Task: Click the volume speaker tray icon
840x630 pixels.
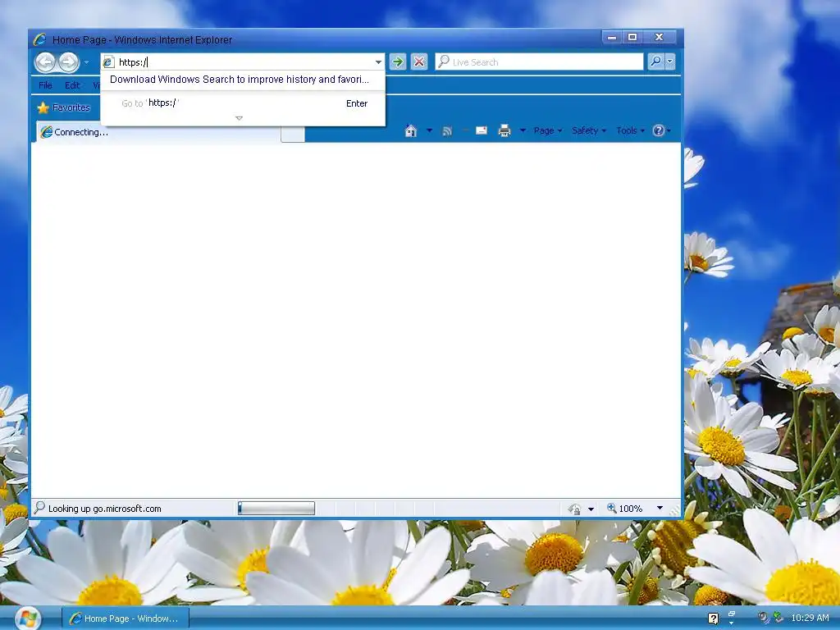Action: click(763, 618)
